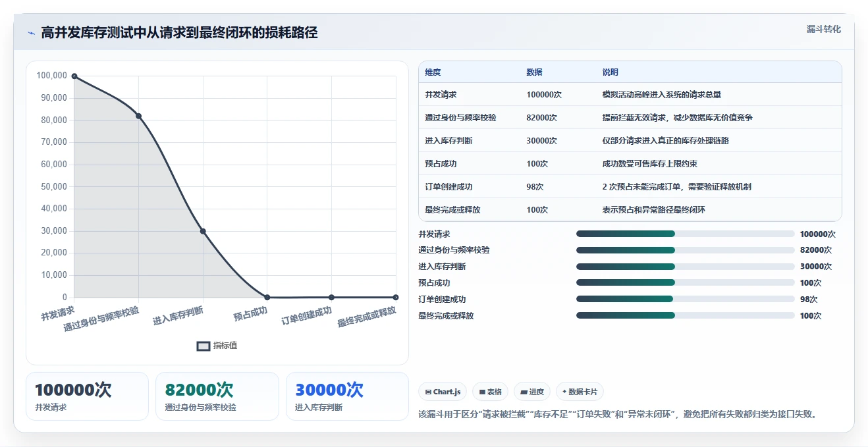Click the 预占成功 progress bar
The width and height of the screenshot is (868, 447).
686,282
